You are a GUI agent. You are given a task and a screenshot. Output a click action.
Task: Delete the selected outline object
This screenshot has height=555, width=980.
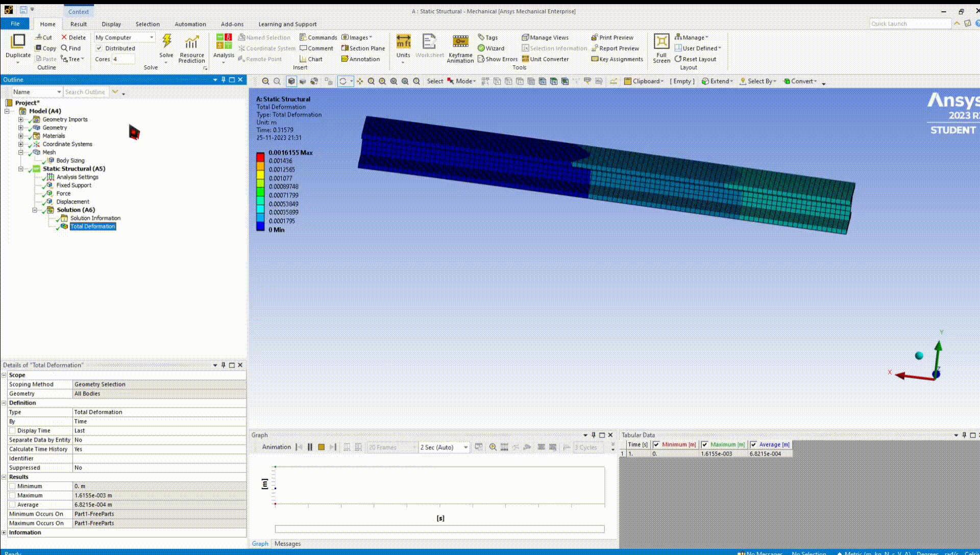click(73, 37)
